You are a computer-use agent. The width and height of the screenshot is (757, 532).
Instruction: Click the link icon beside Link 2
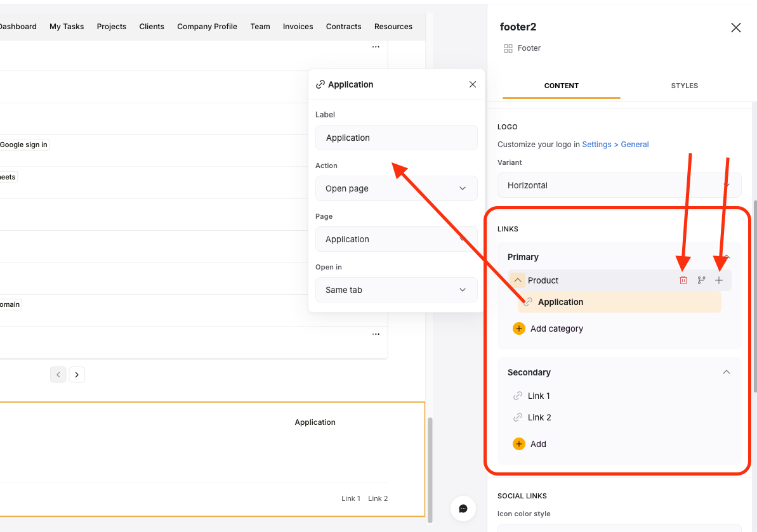point(518,417)
